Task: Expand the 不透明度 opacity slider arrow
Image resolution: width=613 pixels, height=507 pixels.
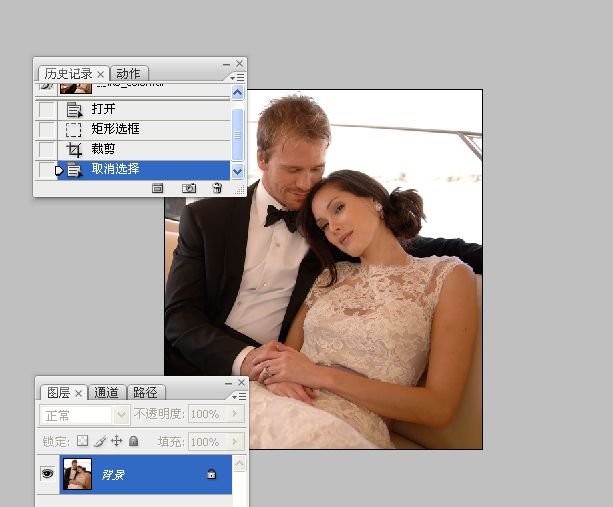Action: pyautogui.click(x=236, y=414)
